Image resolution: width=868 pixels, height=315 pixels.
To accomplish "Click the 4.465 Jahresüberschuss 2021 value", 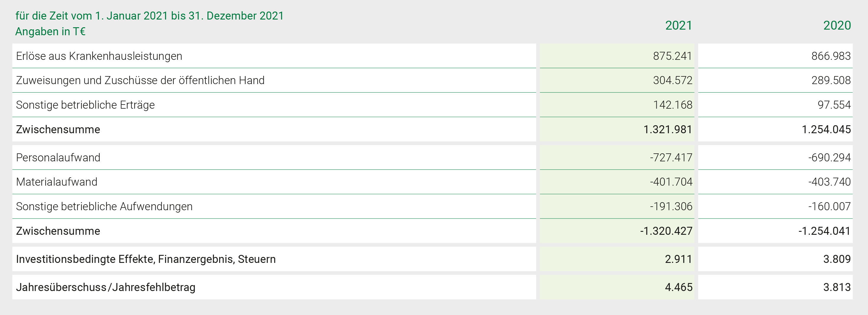I will coord(678,287).
